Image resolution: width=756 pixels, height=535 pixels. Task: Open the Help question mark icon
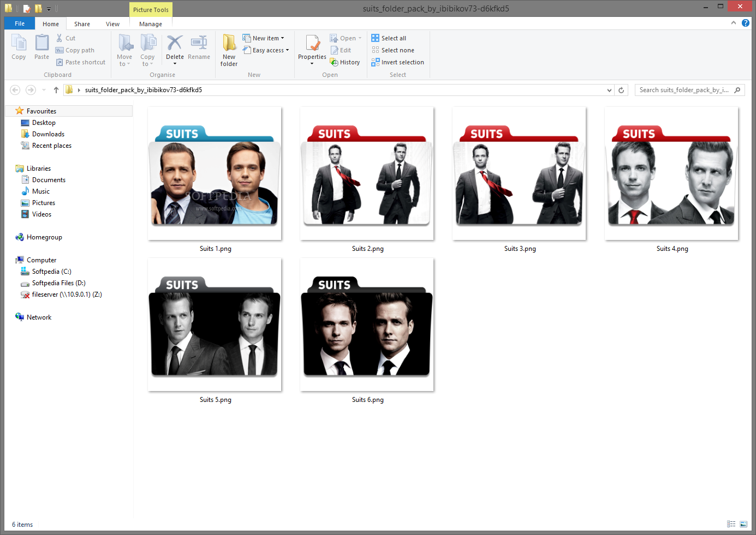point(746,23)
